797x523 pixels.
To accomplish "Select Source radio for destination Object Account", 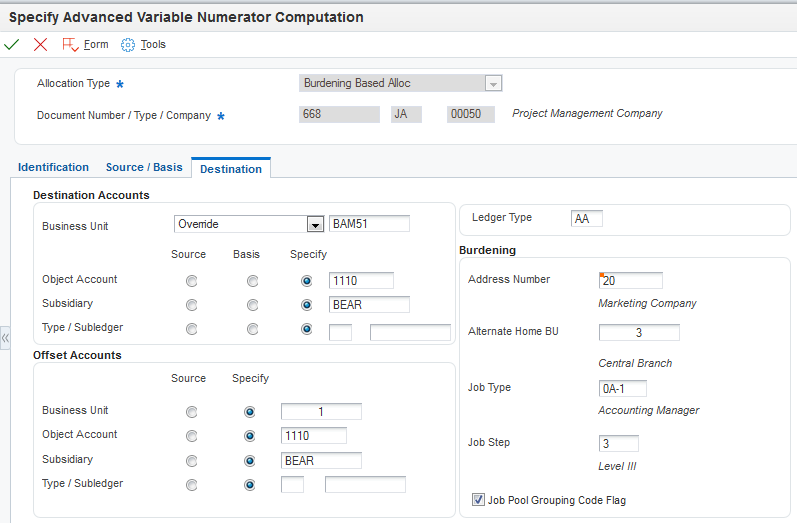I will coord(191,281).
